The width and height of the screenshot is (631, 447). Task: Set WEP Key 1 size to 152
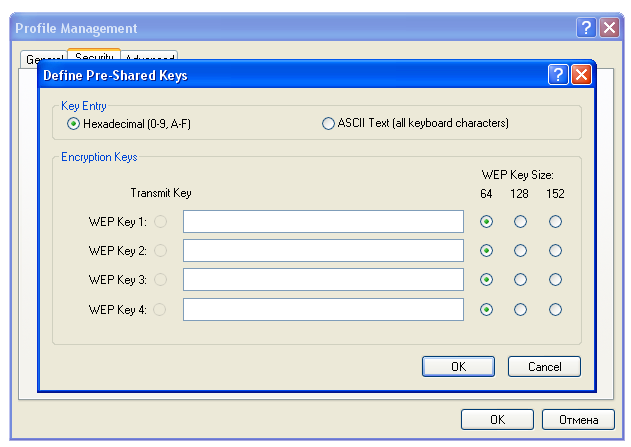click(555, 221)
